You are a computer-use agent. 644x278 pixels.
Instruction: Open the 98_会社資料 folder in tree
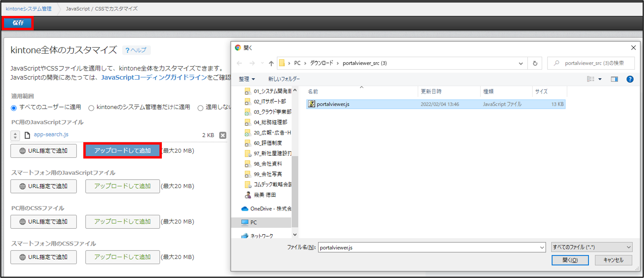point(264,164)
